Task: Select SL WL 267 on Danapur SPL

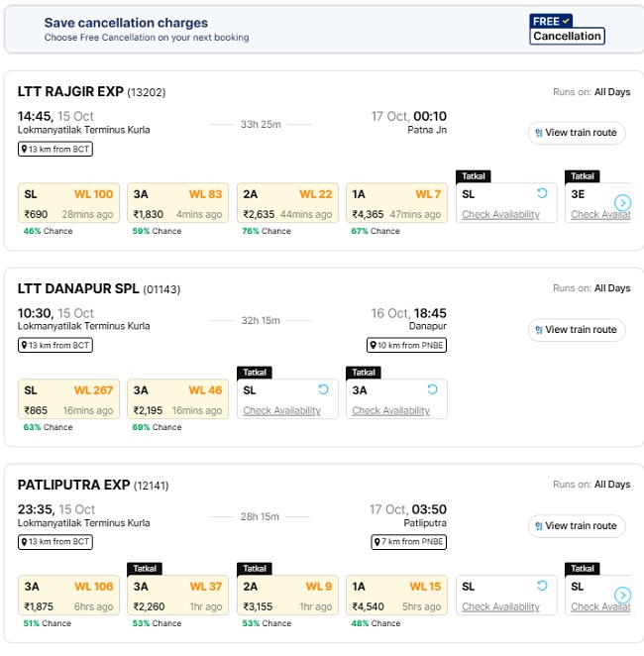Action: click(x=68, y=399)
